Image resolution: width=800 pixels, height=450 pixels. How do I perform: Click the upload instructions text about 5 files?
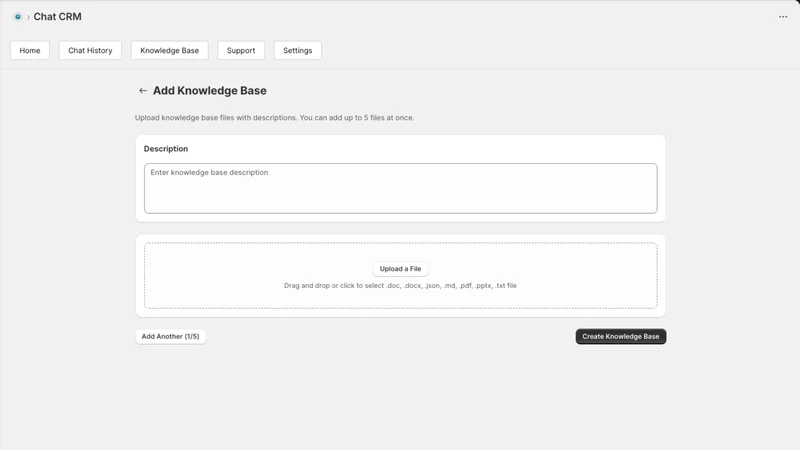pos(274,118)
